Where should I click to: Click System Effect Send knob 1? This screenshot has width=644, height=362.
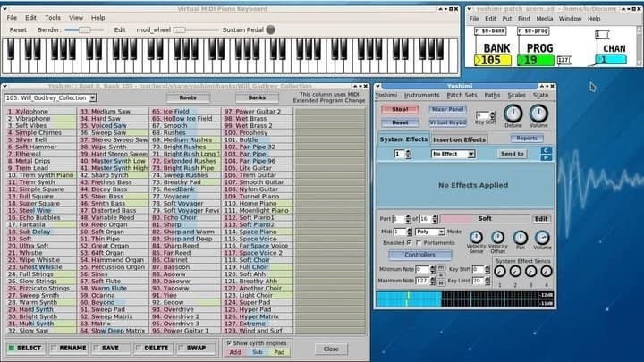[x=500, y=272]
